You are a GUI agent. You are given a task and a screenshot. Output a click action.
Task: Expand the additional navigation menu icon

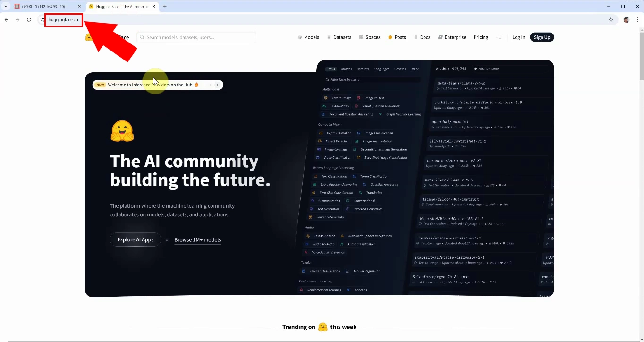499,37
